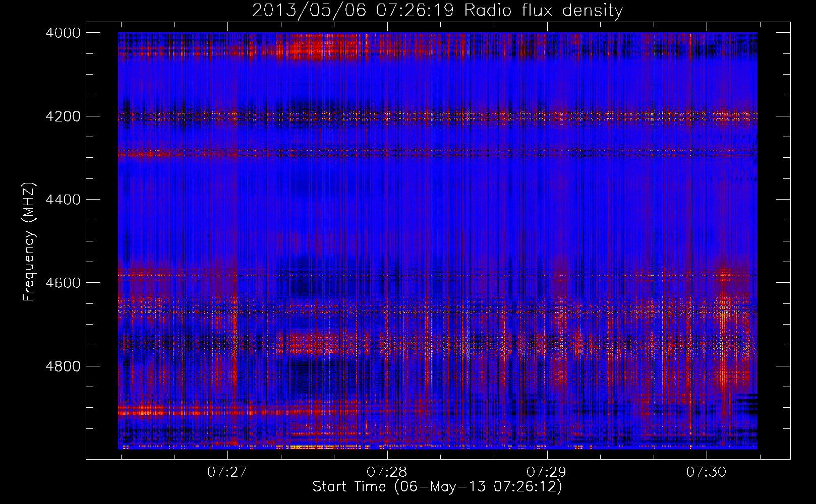
Task: Click the 07:28 time tick label
Action: (x=387, y=472)
